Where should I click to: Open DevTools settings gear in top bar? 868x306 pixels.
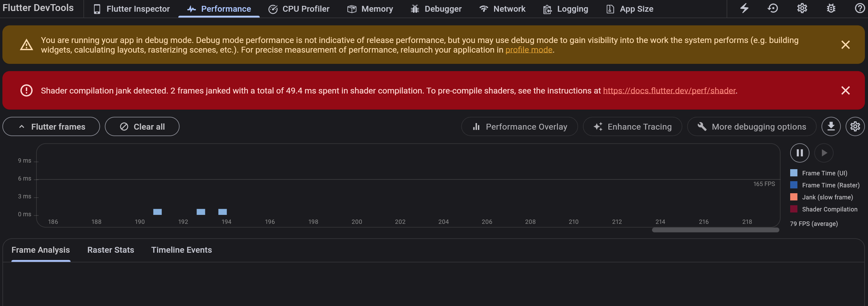802,8
